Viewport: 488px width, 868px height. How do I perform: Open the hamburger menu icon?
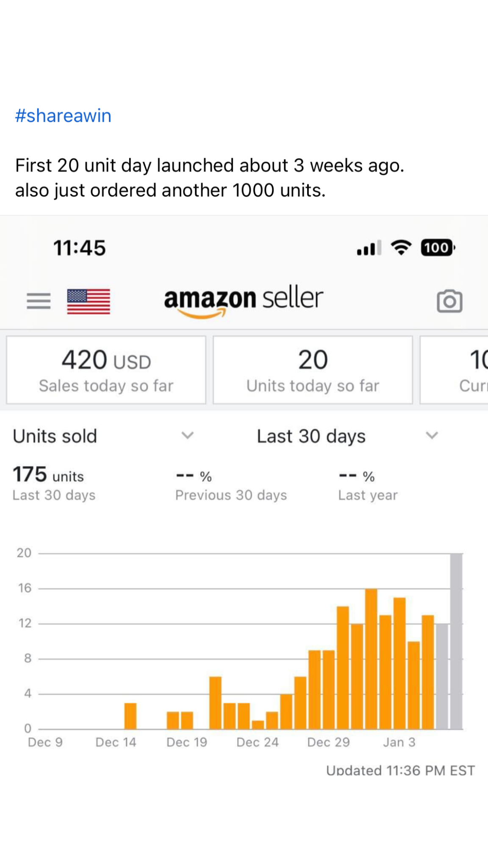(x=39, y=301)
